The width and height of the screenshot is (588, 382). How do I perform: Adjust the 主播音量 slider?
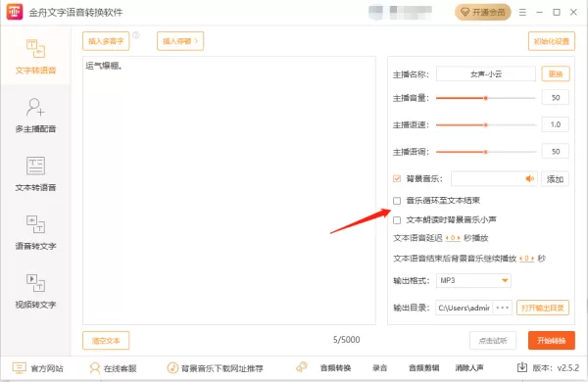point(486,98)
